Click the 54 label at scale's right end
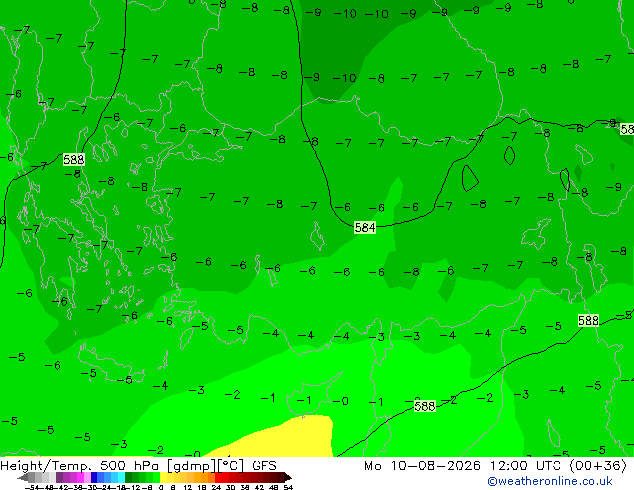 [x=288, y=487]
